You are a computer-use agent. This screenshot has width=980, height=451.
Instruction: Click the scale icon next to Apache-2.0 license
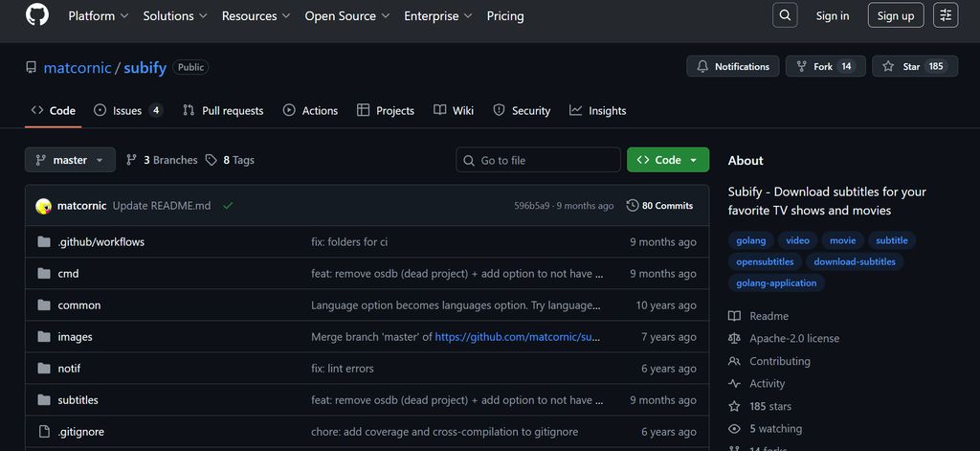tap(734, 338)
